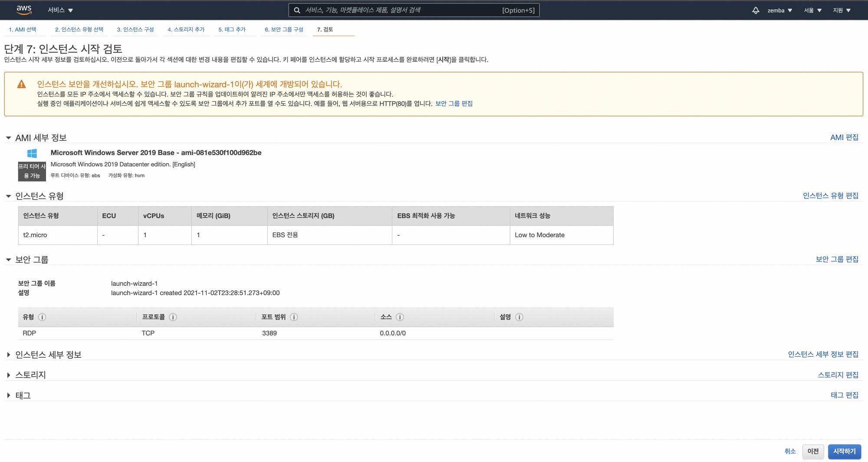The width and height of the screenshot is (868, 462).
Task: Click the launch-wizard-1 security group name
Action: click(x=135, y=284)
